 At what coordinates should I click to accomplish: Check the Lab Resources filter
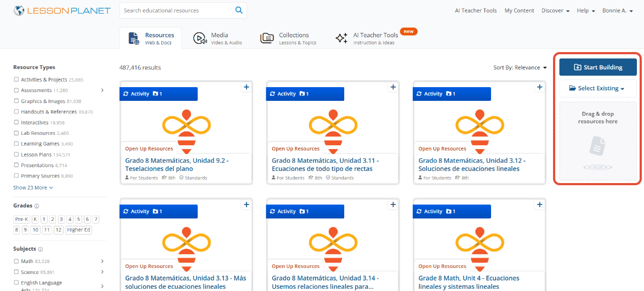[x=16, y=133]
